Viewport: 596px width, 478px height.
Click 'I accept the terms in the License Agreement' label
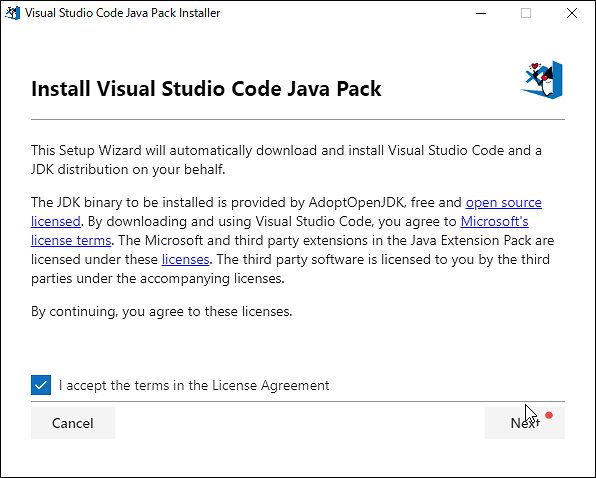coord(194,385)
